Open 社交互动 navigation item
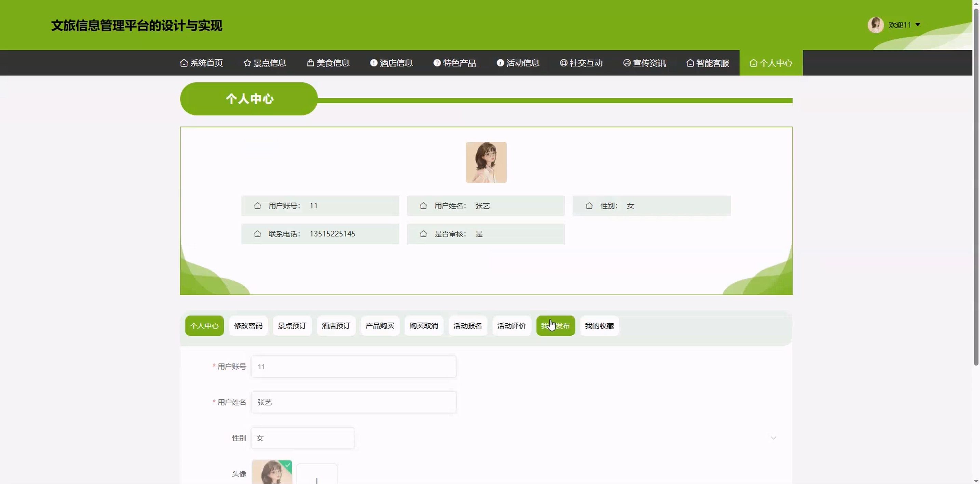Viewport: 980px width, 484px height. (581, 63)
